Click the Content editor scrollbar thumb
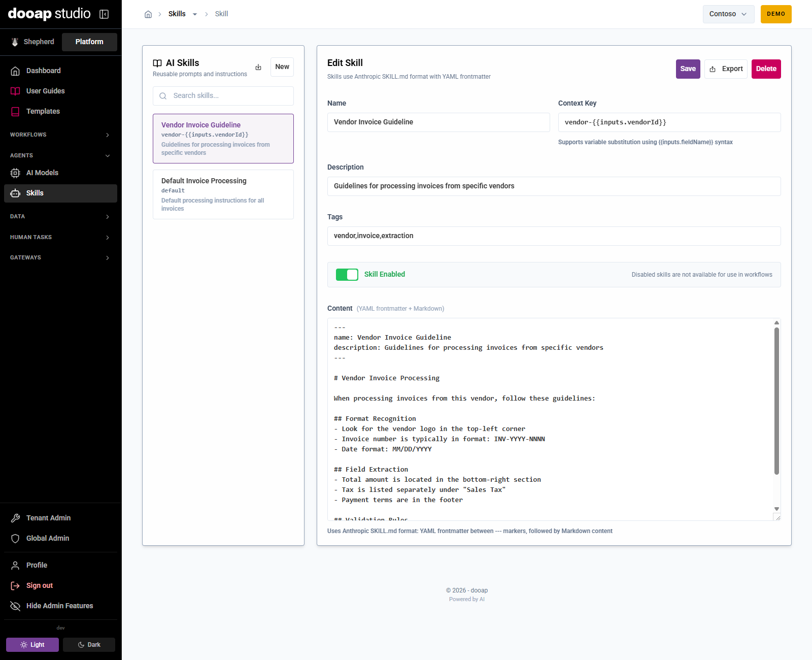 pos(776,401)
